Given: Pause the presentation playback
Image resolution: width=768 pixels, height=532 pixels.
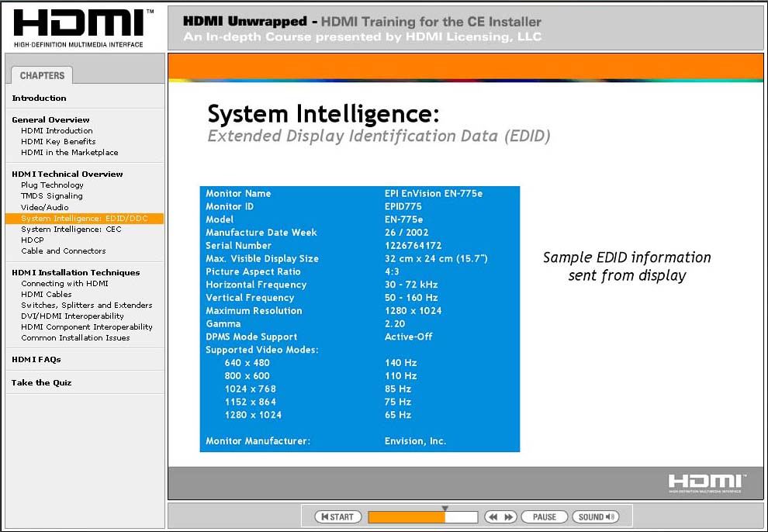Looking at the screenshot, I should point(544,516).
